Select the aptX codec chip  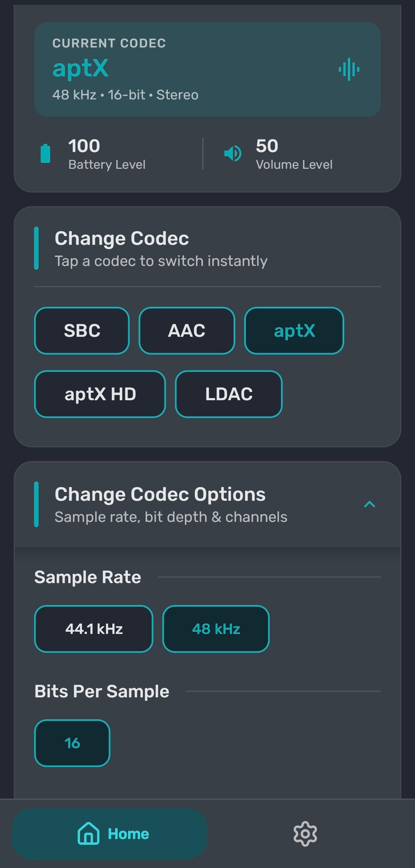pyautogui.click(x=294, y=331)
